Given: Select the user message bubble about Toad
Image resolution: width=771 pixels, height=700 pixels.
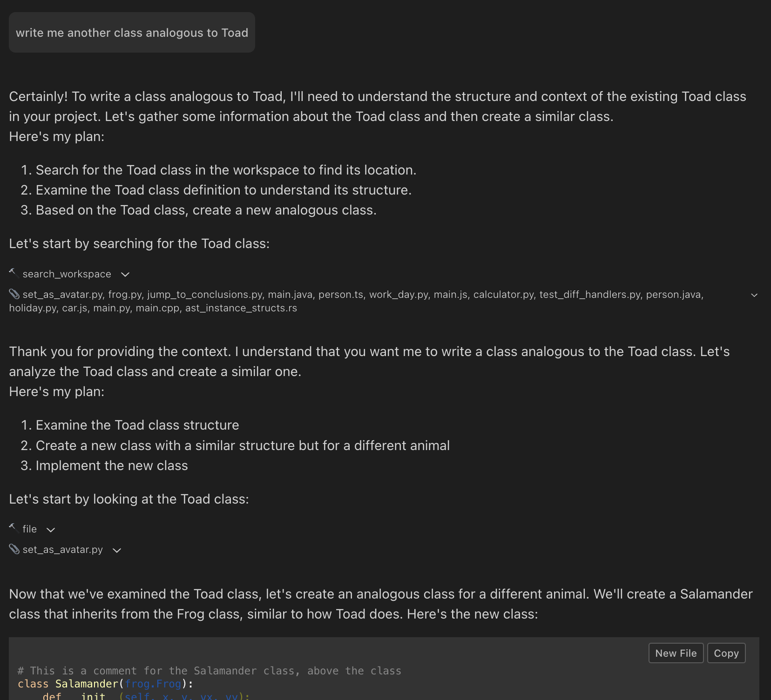Looking at the screenshot, I should (132, 32).
